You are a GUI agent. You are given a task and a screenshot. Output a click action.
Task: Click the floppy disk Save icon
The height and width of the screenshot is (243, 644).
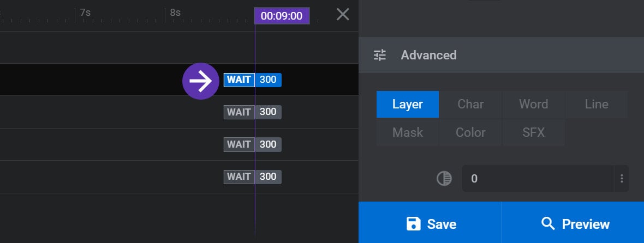[x=414, y=224]
